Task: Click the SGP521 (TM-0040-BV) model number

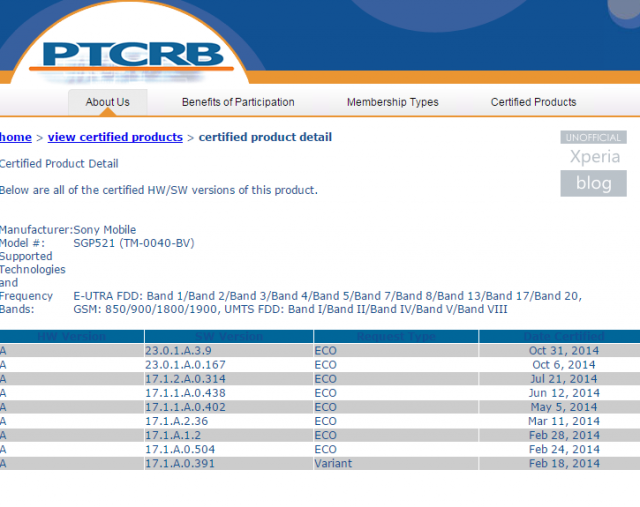Action: pos(134,243)
